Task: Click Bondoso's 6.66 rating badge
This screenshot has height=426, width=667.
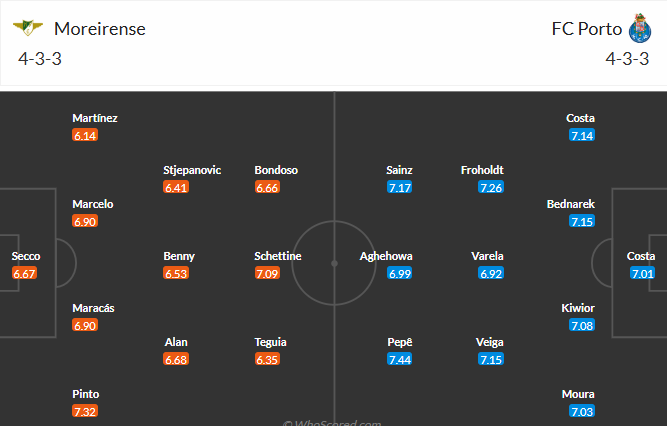Action: (268, 187)
